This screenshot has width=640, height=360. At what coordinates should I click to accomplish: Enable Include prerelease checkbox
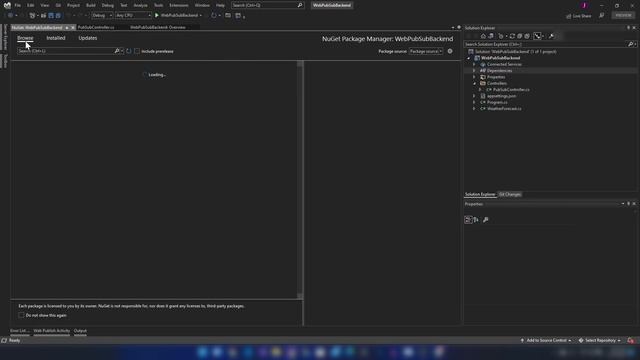click(137, 51)
